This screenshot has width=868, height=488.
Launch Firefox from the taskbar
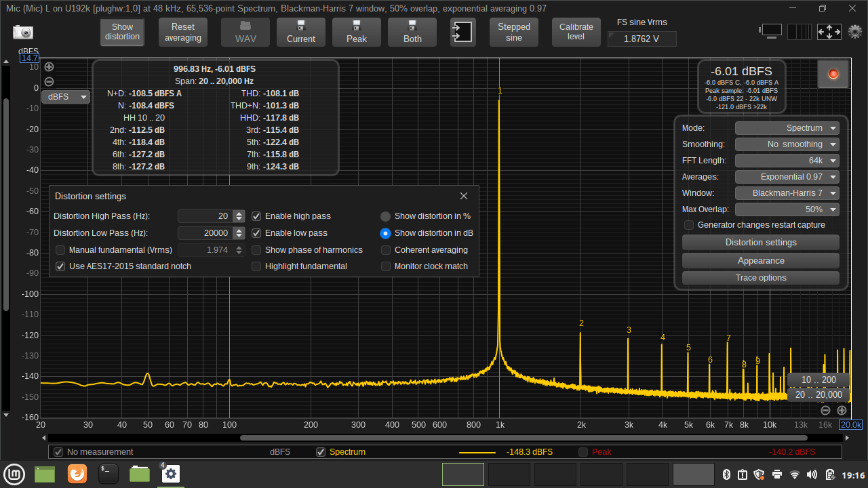pos(77,474)
